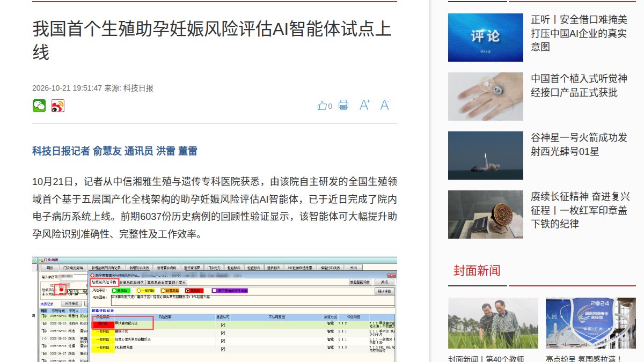Share the article via the WeChat icon
644x362 pixels.
coord(39,106)
